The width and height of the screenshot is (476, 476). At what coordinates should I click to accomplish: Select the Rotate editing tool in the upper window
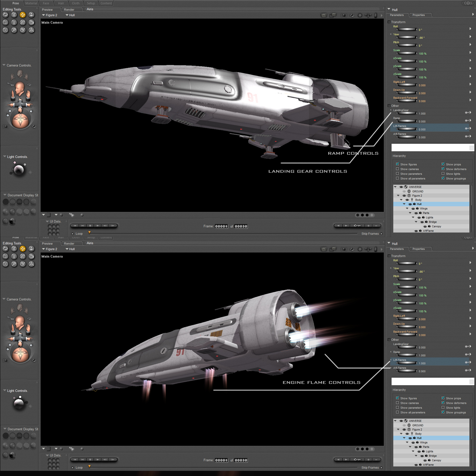pos(5,15)
